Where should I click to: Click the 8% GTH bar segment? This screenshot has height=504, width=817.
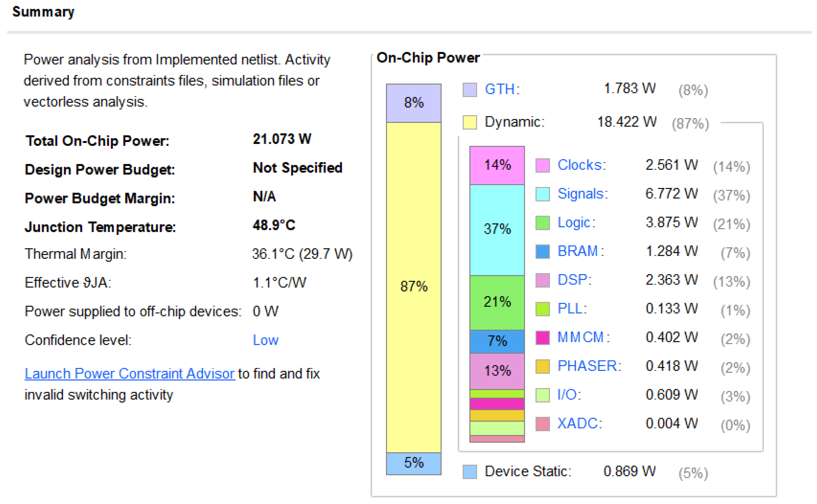[x=414, y=103]
